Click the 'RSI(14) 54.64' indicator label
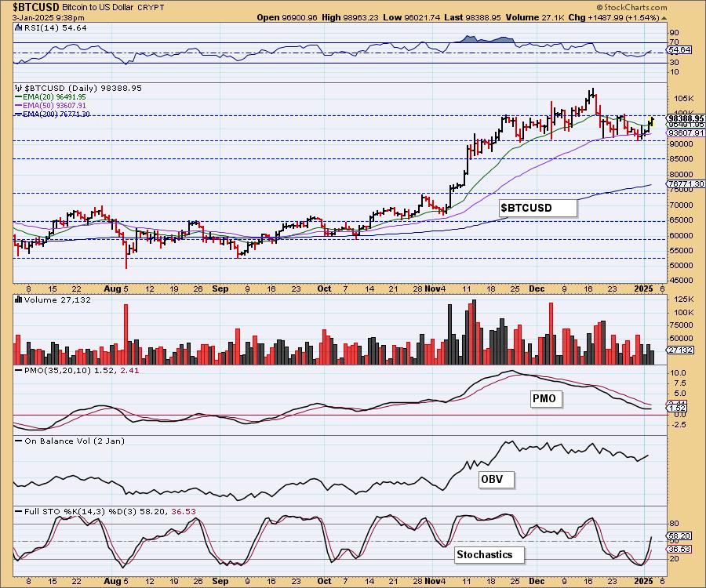 [54, 28]
